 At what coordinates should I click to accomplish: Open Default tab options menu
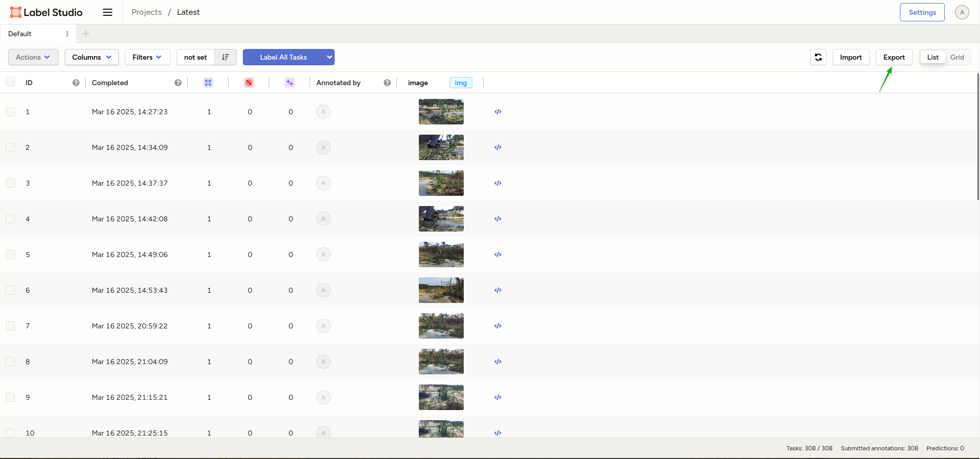(x=67, y=34)
